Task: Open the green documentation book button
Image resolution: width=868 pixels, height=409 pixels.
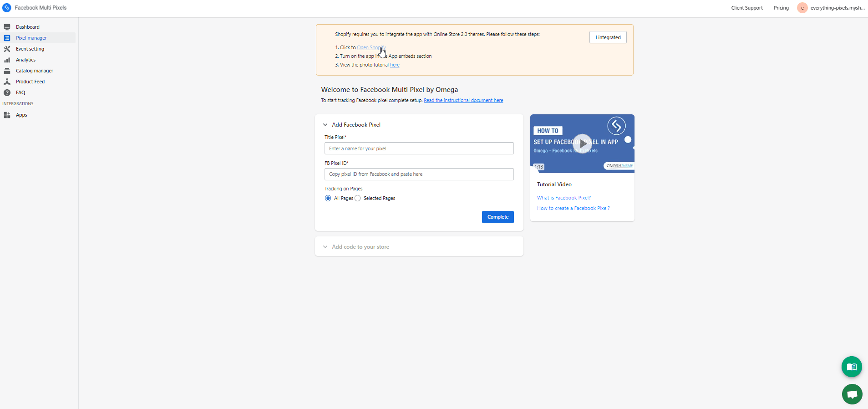Action: coord(852,367)
